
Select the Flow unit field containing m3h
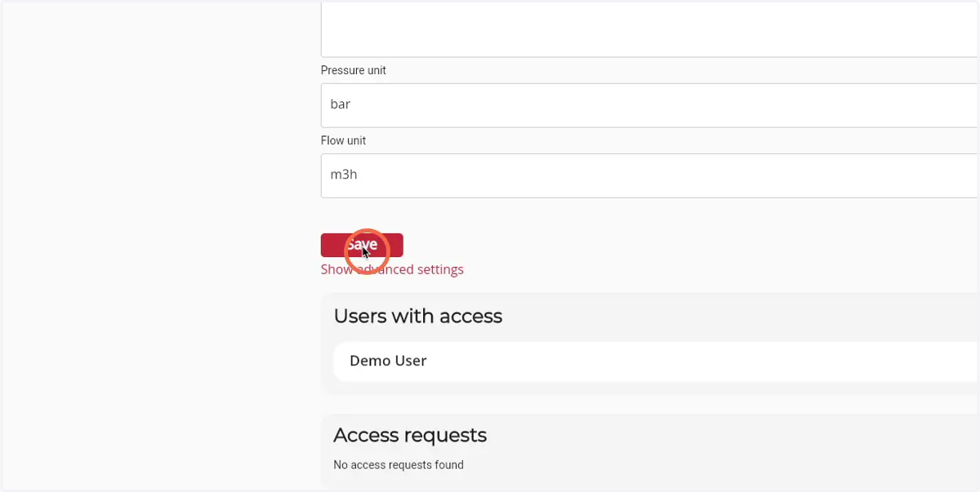click(650, 175)
